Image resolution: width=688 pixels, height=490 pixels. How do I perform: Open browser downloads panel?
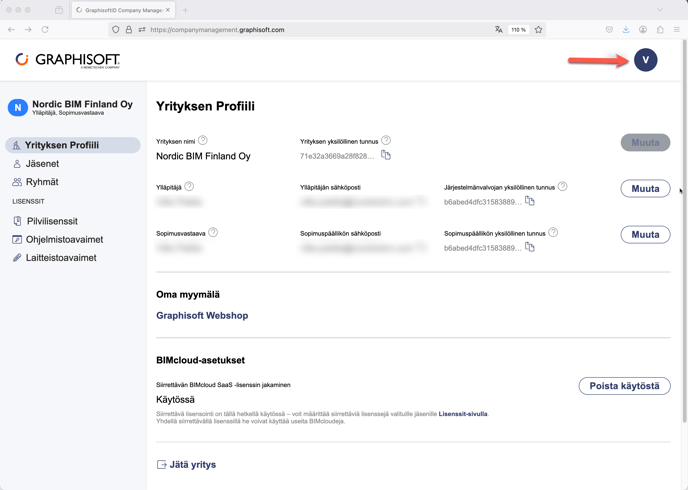coord(626,29)
